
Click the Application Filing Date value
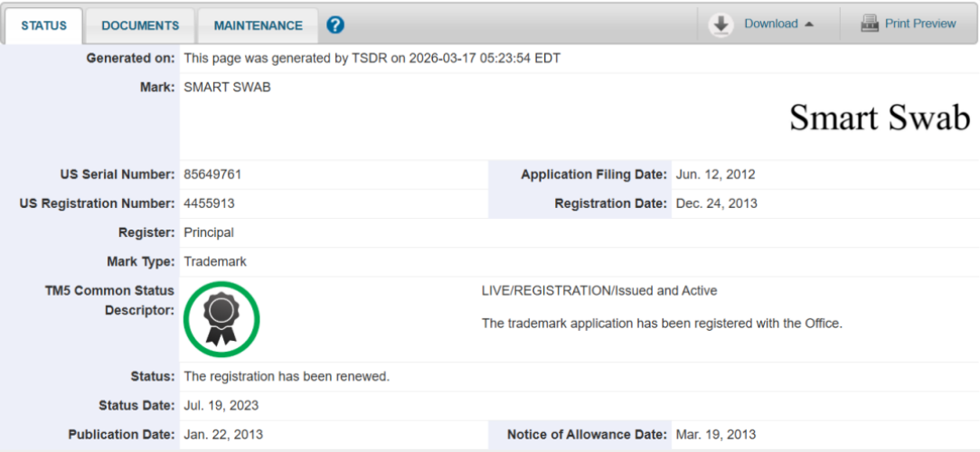[x=715, y=174]
